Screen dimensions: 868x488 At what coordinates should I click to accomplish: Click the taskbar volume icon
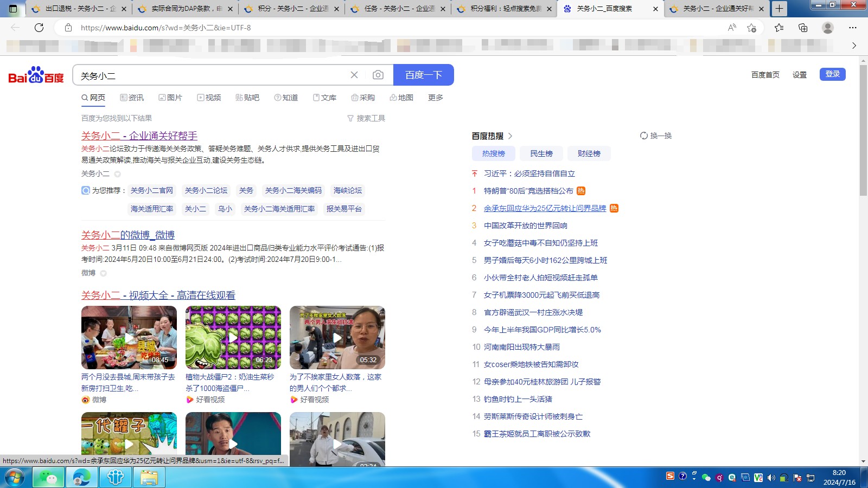[771, 478]
